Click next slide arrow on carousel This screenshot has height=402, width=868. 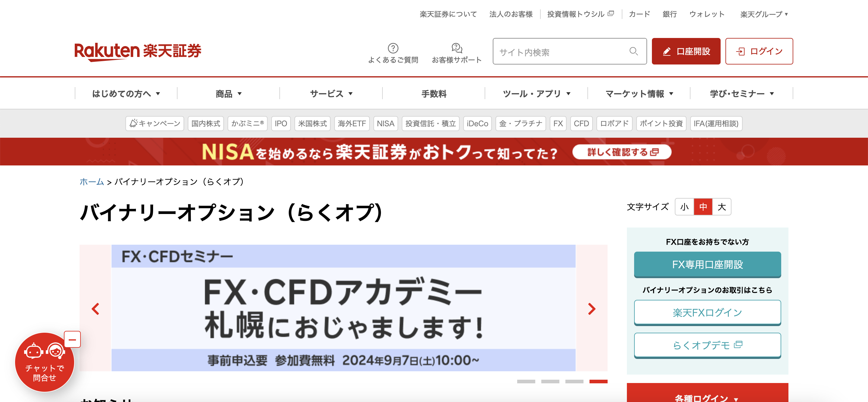(591, 309)
